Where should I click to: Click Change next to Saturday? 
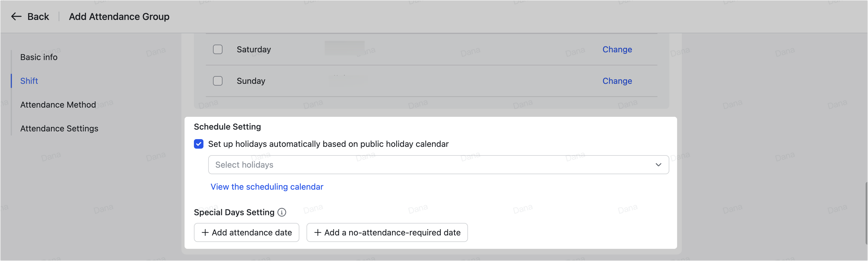[617, 49]
